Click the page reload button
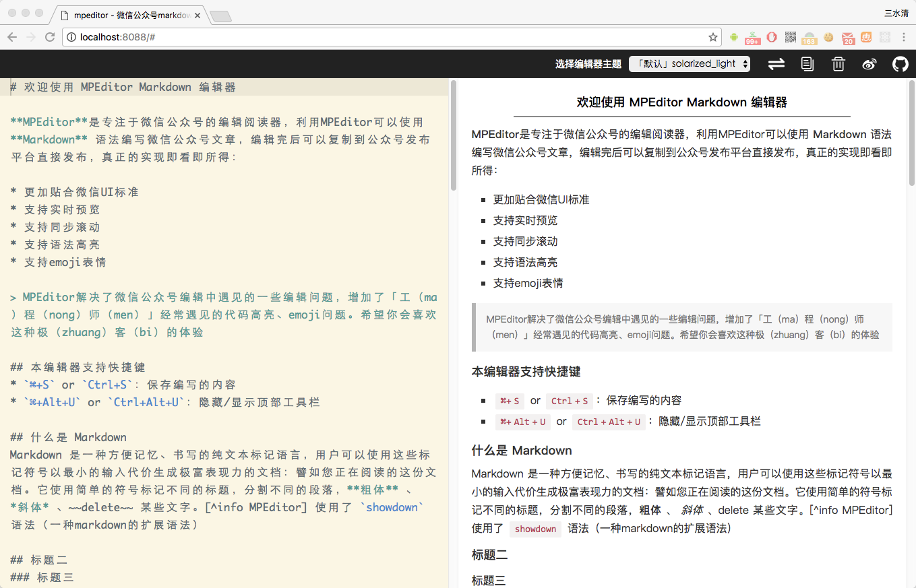 pos(50,37)
